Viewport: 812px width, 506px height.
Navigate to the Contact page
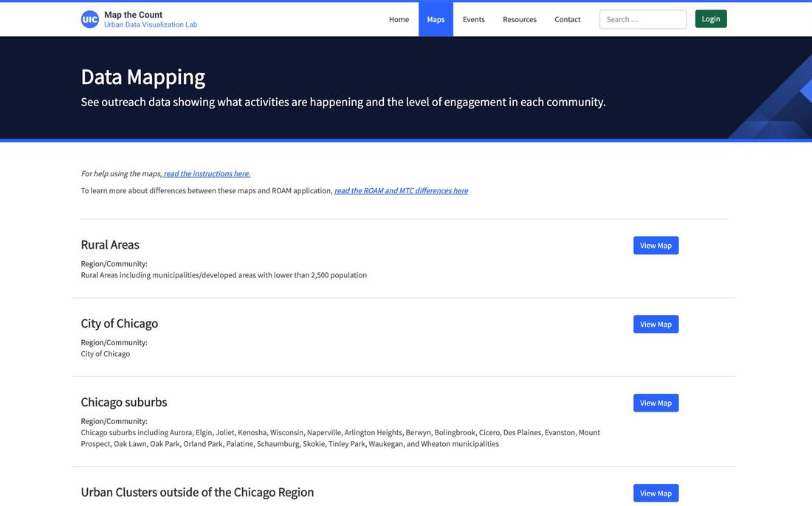pyautogui.click(x=567, y=19)
